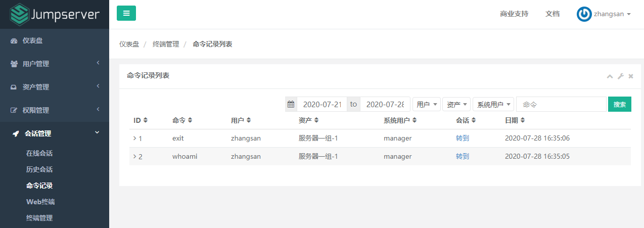Sort table by ID column

coord(141,120)
